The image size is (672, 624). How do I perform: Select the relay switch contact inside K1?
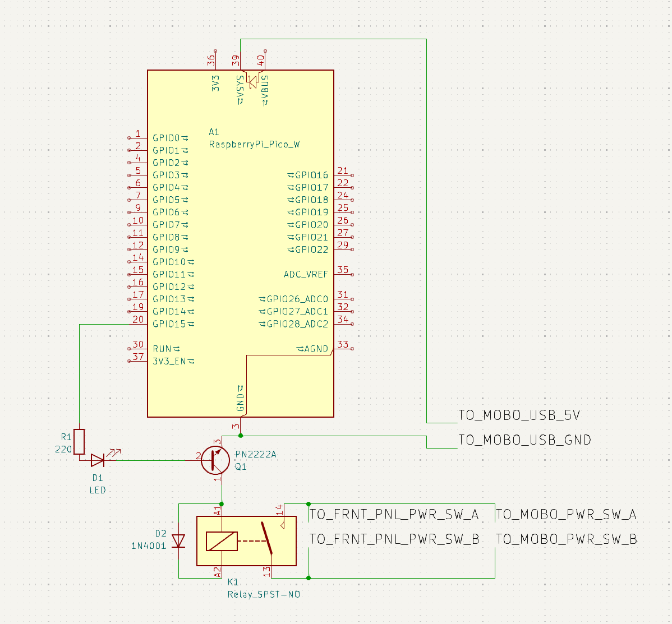coord(267,538)
